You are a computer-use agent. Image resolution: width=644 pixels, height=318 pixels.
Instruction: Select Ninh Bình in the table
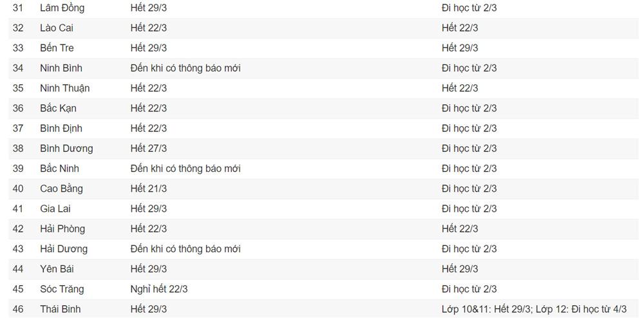[x=61, y=68]
